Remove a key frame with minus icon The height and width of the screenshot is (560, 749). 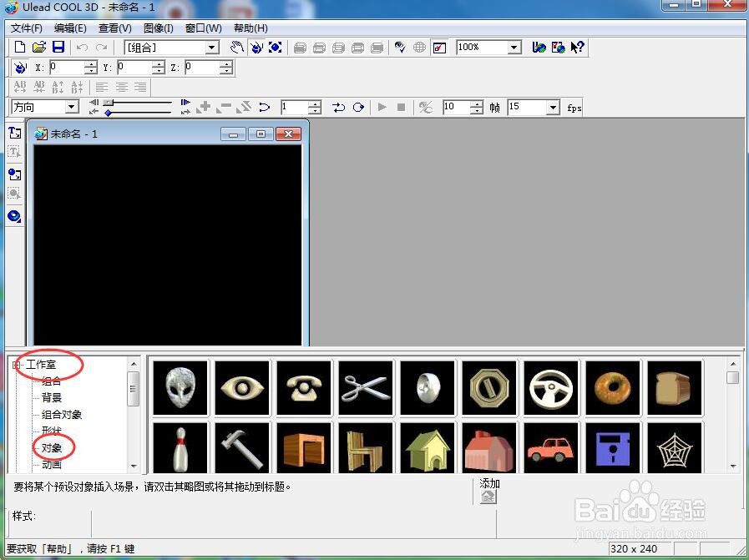pyautogui.click(x=224, y=107)
